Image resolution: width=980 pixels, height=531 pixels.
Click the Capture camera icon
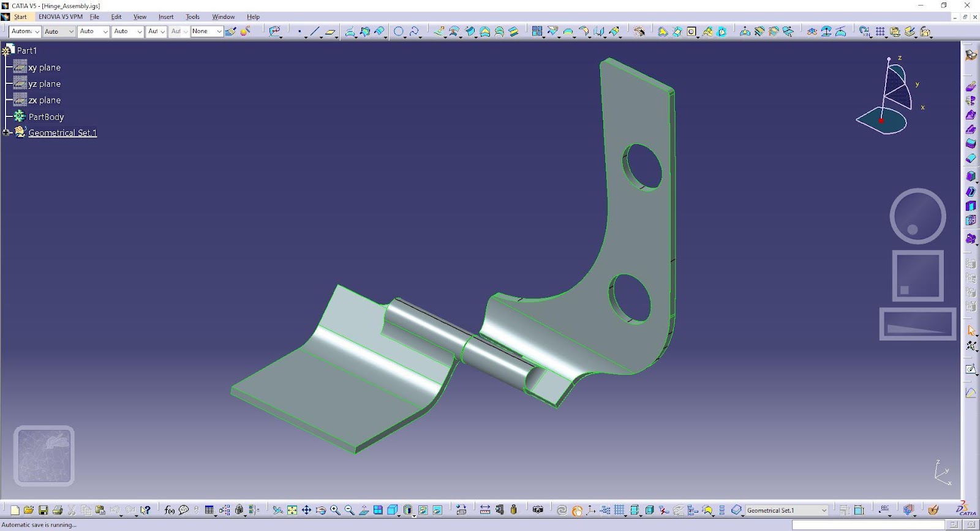[538, 510]
